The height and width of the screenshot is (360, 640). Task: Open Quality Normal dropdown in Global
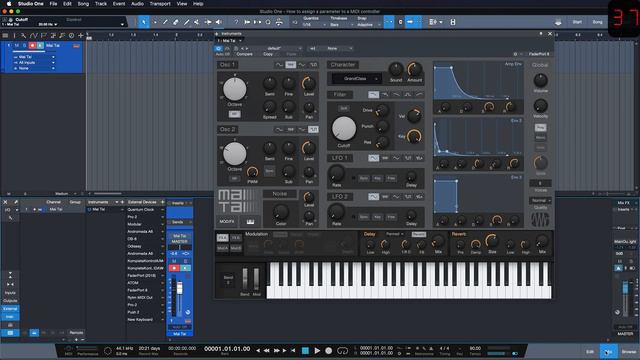coord(540,200)
